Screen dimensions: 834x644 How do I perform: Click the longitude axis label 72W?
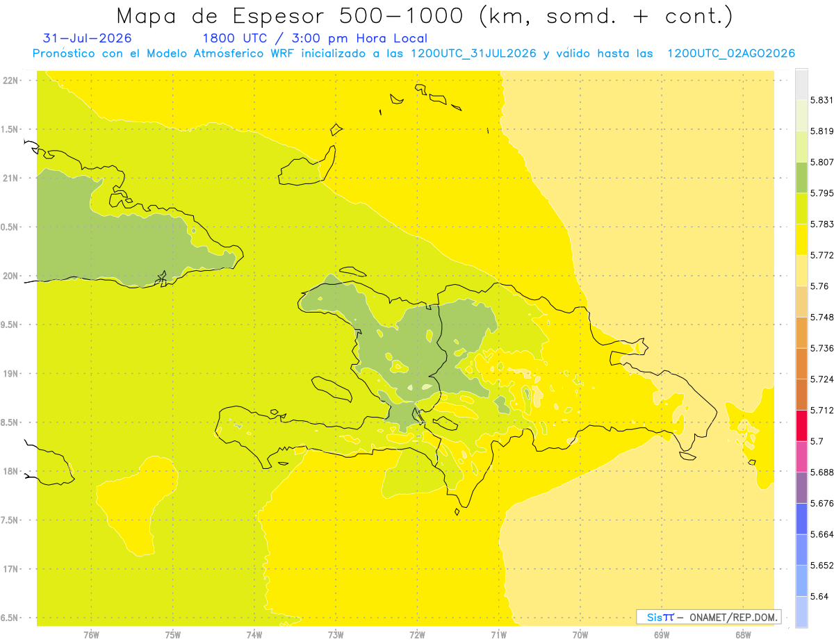point(417,634)
